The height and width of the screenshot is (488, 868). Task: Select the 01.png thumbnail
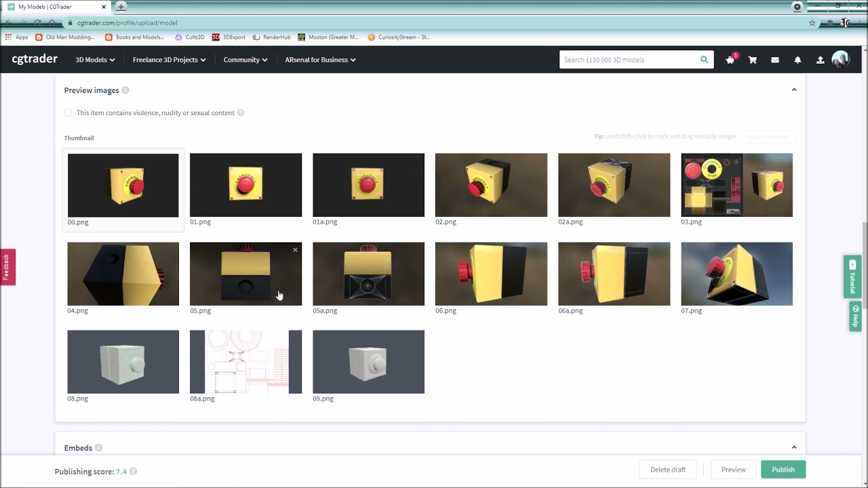point(245,185)
